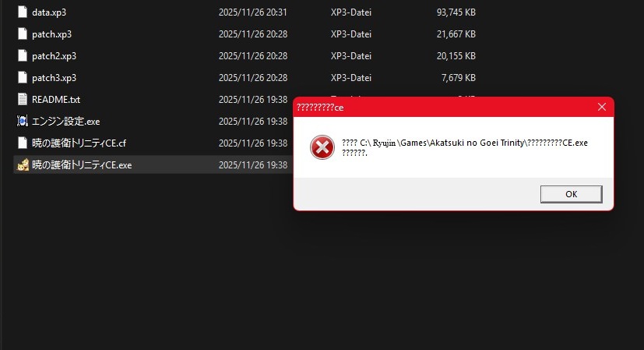Select the patch.xp3 file icon
The width and height of the screenshot is (644, 350).
click(22, 34)
